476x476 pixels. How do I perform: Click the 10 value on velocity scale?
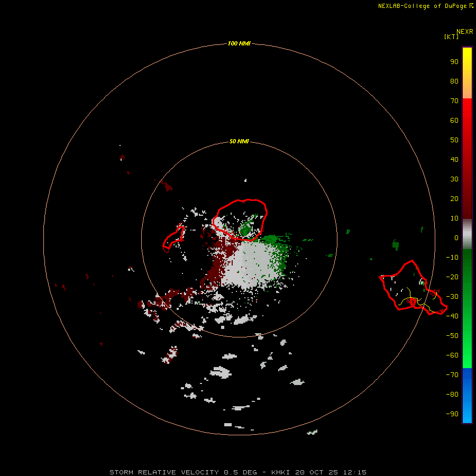(454, 218)
